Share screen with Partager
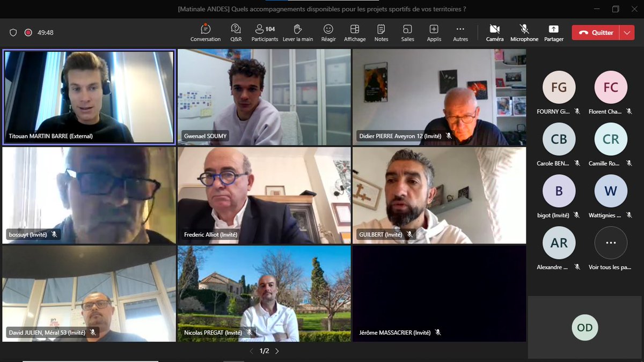644x362 pixels. pos(554,33)
